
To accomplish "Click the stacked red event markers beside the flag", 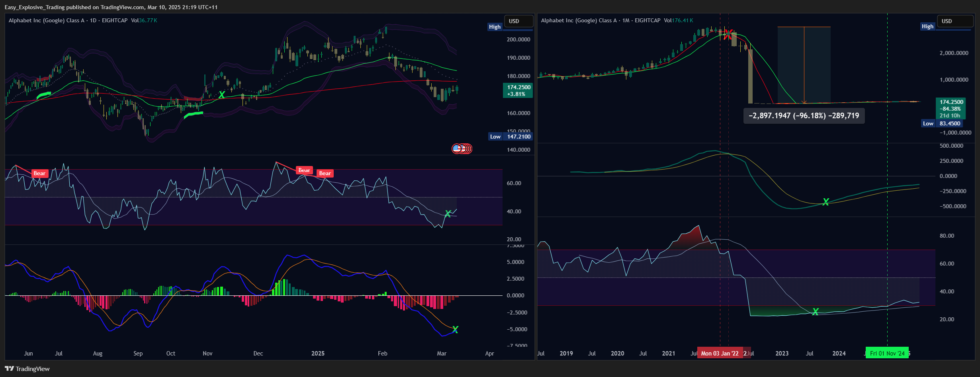I will click(467, 148).
